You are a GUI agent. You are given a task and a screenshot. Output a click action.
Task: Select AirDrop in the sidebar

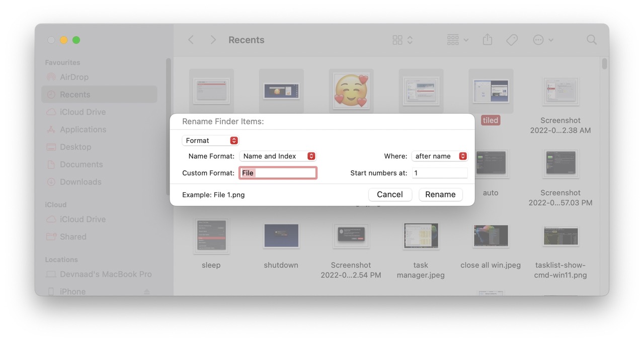click(x=74, y=77)
